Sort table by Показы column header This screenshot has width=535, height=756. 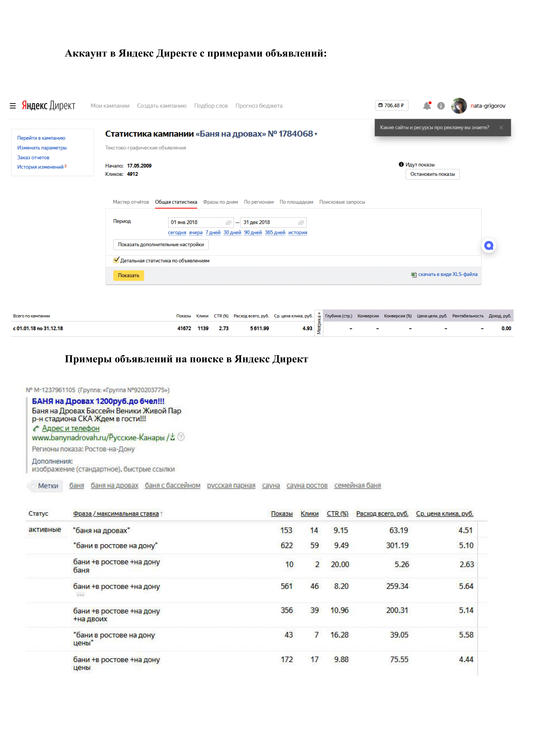(282, 514)
